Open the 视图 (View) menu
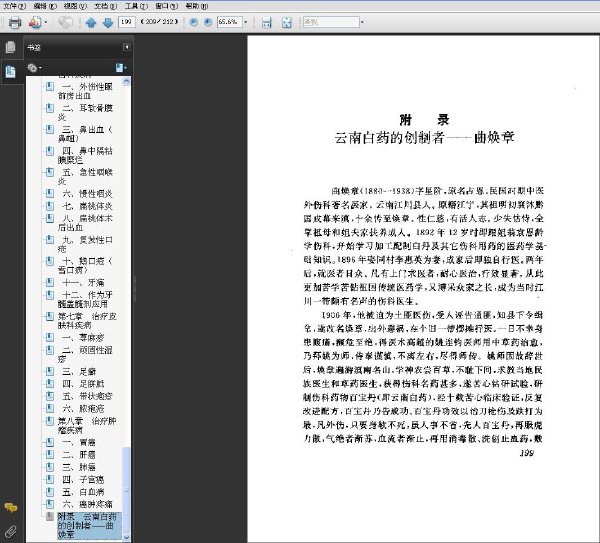Image resolution: width=600 pixels, height=543 pixels. click(75, 6)
